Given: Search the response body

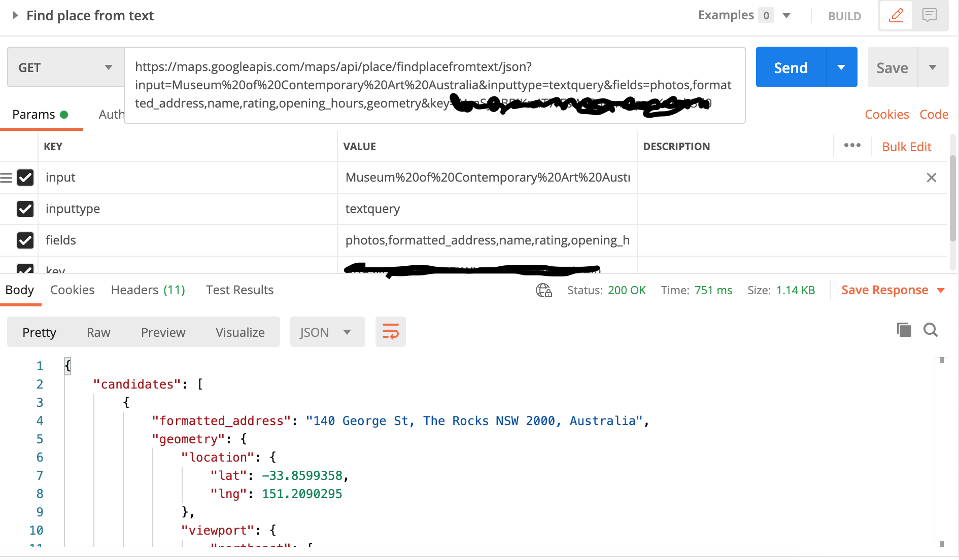Looking at the screenshot, I should (x=930, y=330).
